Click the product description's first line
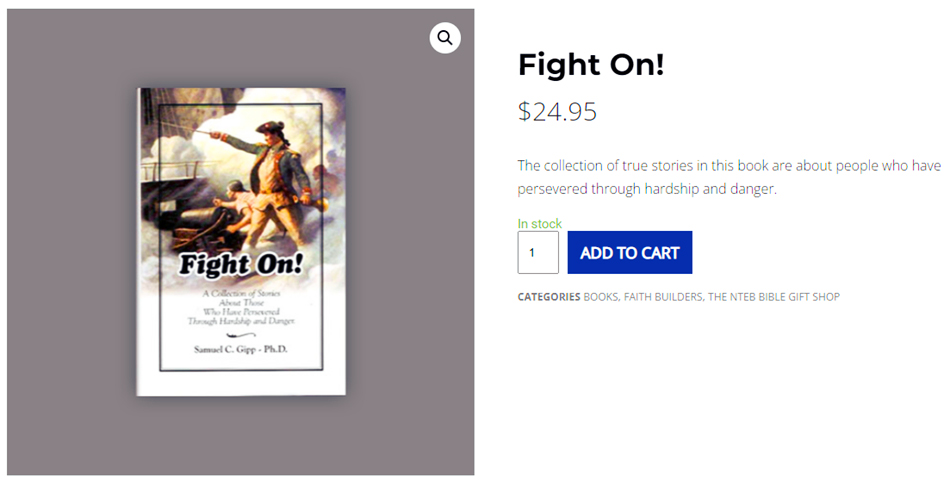Image resolution: width=950 pixels, height=491 pixels. tap(729, 165)
